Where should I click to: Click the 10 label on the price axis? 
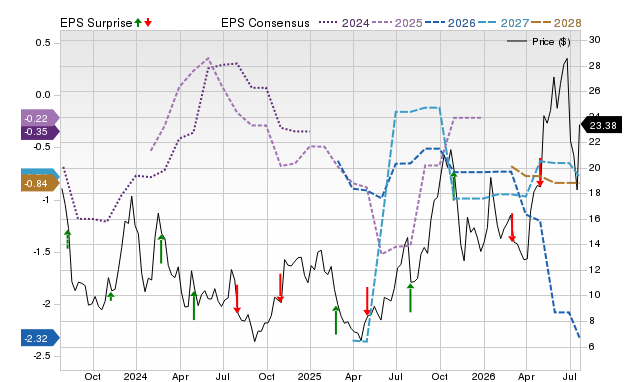[595, 295]
